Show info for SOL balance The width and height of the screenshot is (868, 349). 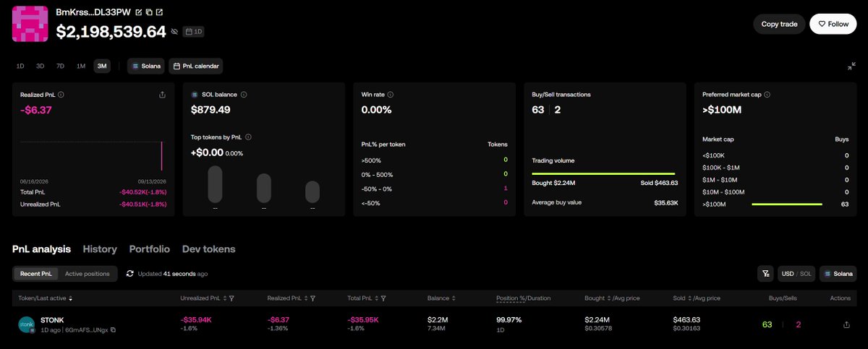(244, 95)
